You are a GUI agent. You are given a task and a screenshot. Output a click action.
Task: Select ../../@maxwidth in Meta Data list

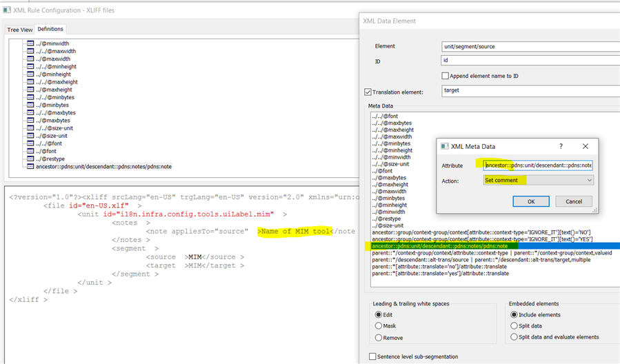(x=392, y=136)
